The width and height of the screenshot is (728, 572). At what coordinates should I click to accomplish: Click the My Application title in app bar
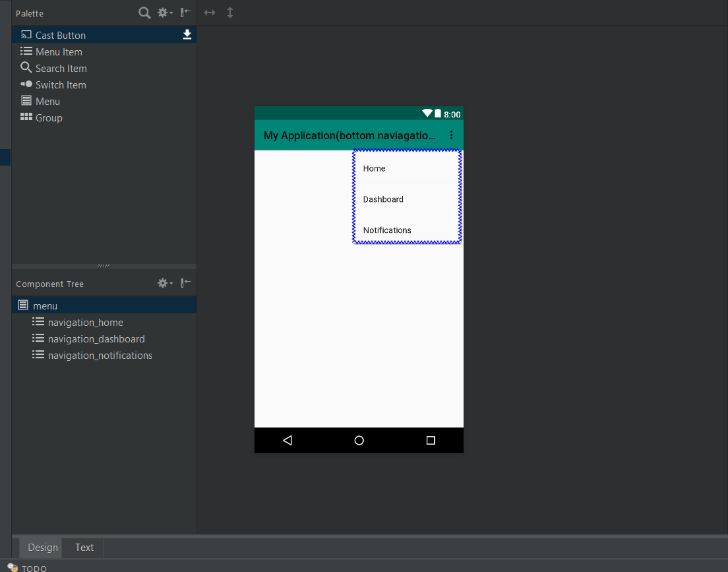pos(349,136)
